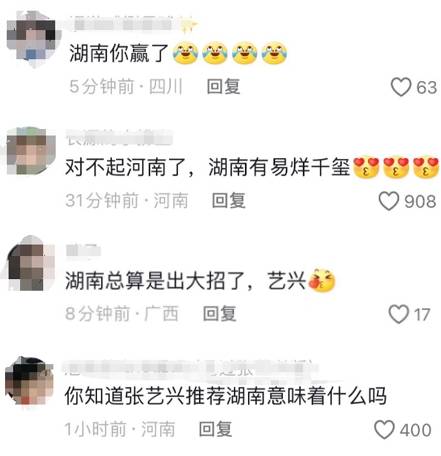Open the short blurred username above 湖南总算
Viewport: 441px width, 456px height.
tap(83, 250)
